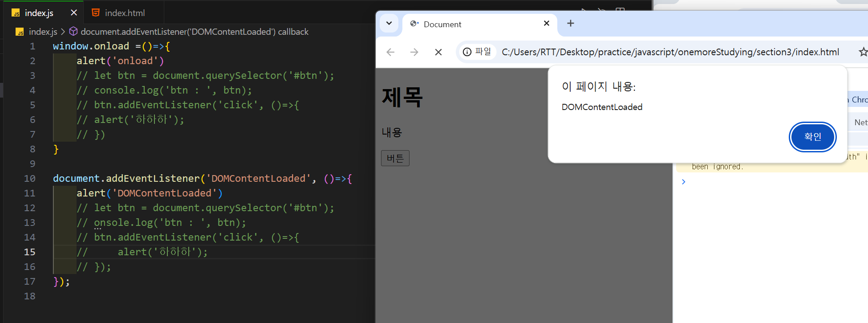Click the console prompt chevron
Image resolution: width=868 pixels, height=323 pixels.
(684, 182)
